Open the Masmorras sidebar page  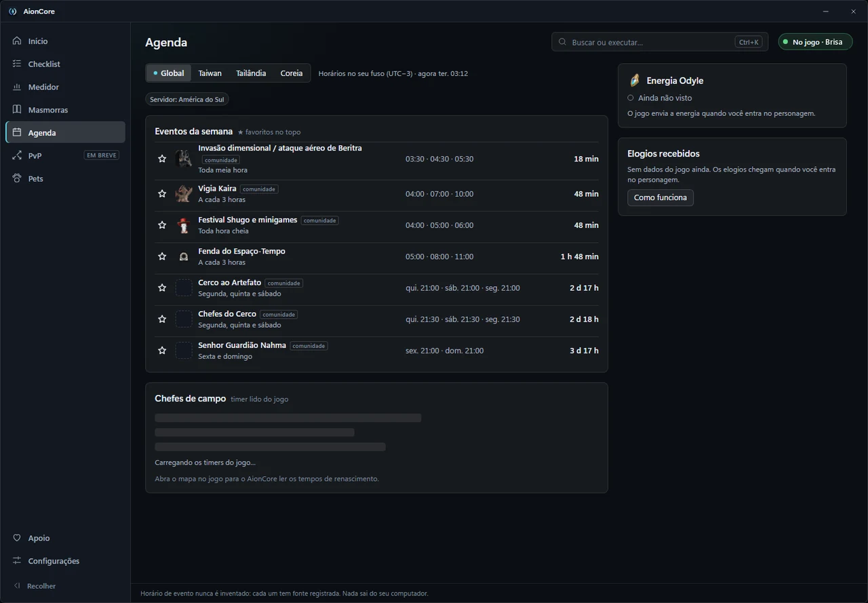click(65, 110)
